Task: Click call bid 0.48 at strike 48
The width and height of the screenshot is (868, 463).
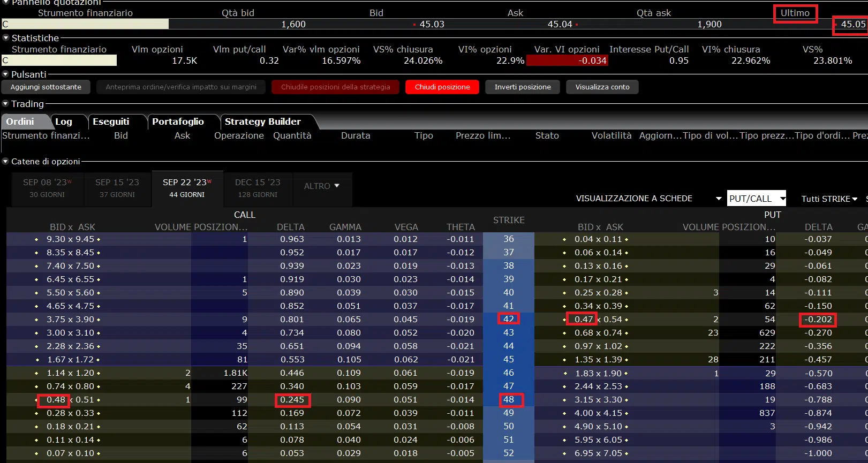Action: [56, 400]
